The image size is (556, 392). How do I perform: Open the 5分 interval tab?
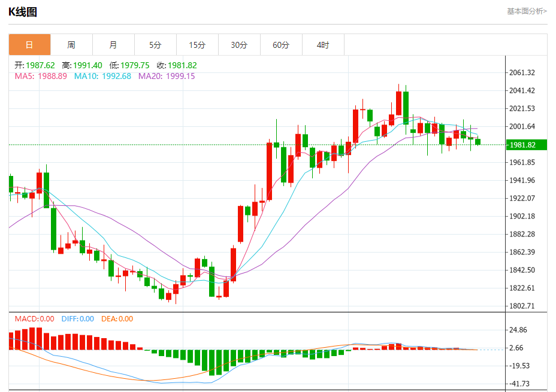155,45
